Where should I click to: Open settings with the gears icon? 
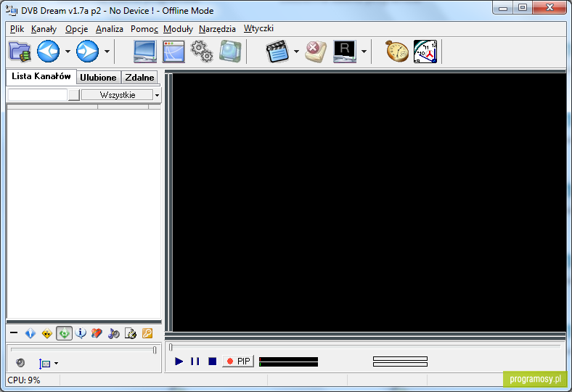pyautogui.click(x=202, y=51)
